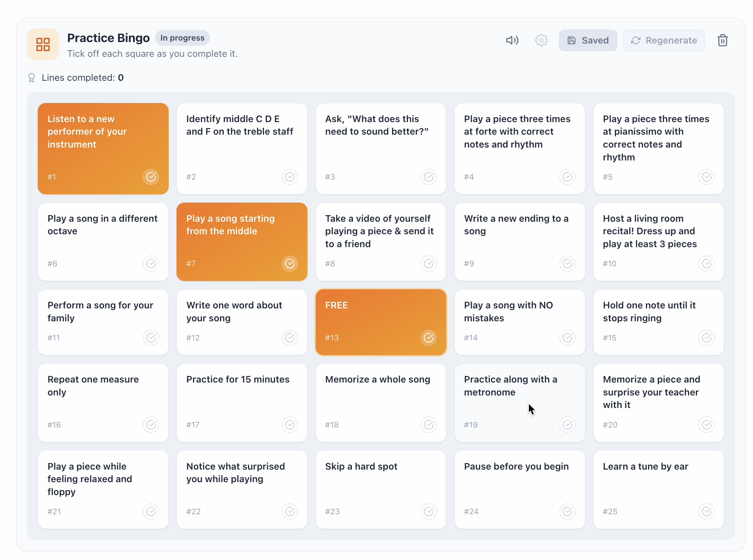The width and height of the screenshot is (753, 560).
Task: Select the 'Memorize a whole song' square
Action: pos(381,403)
